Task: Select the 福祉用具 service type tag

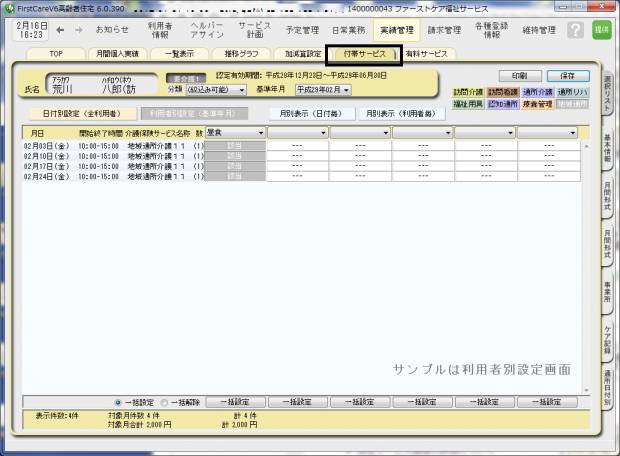Action: [468, 104]
